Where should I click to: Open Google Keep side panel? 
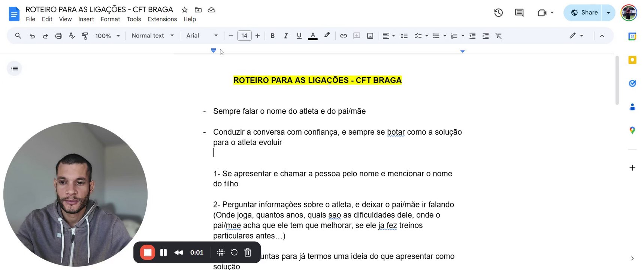point(632,60)
